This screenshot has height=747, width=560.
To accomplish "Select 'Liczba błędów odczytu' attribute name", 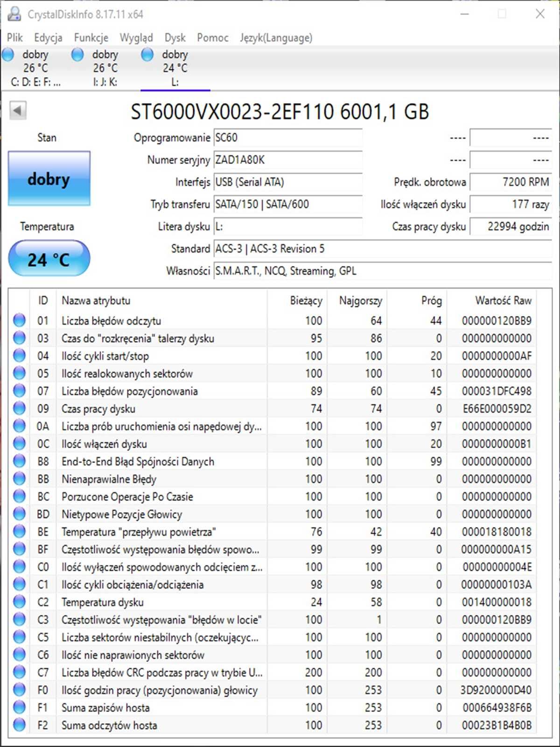I will pos(112,321).
